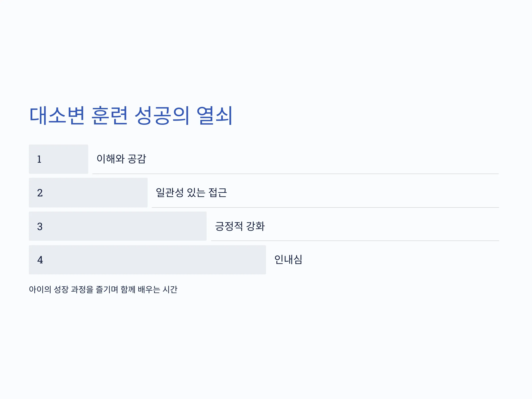The image size is (532, 399).
Task: Click the word 열쇠 in the title
Action: pyautogui.click(x=215, y=116)
